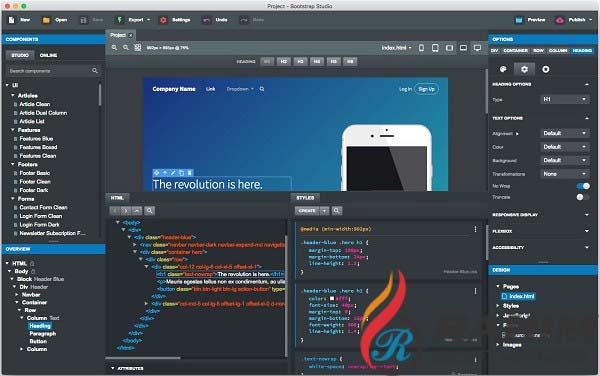The height and width of the screenshot is (376, 600).
Task: Click the search icon in Styles panel
Action: tap(337, 210)
